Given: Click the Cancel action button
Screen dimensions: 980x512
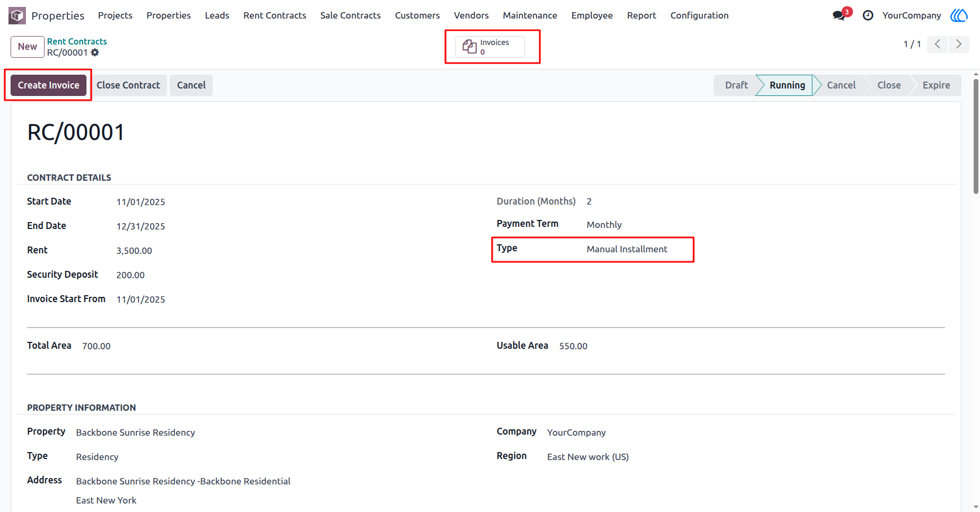Looking at the screenshot, I should click(191, 85).
